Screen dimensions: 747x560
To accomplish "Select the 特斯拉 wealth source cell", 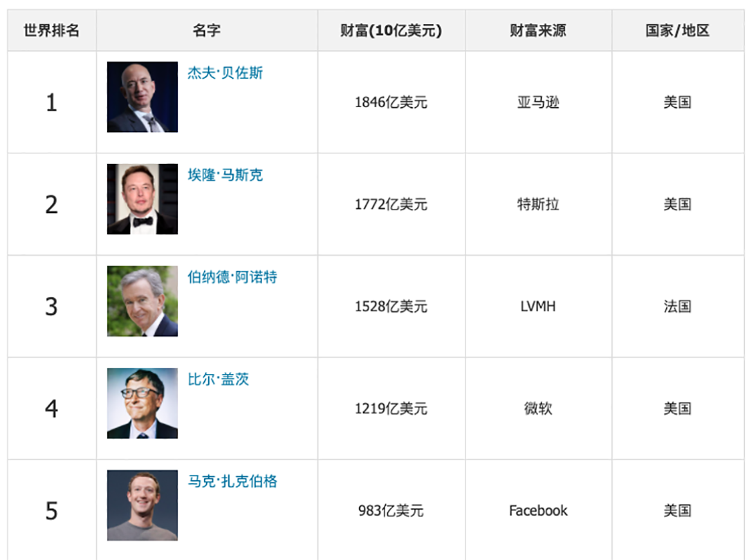I will click(x=538, y=205).
